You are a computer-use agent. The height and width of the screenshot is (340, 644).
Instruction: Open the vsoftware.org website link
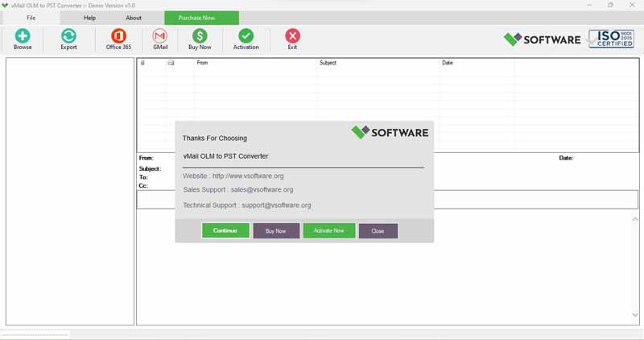248,176
